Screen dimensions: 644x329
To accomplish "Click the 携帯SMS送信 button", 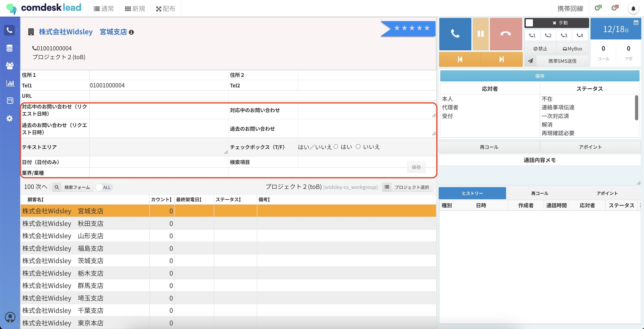I will [562, 61].
